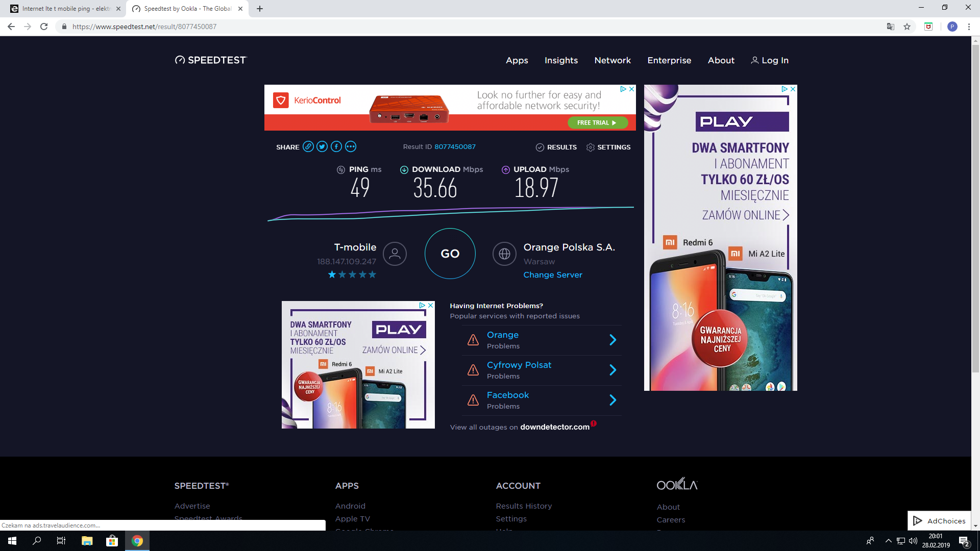The width and height of the screenshot is (980, 551).
Task: Open Google Chrome from the taskbar
Action: pos(137,540)
